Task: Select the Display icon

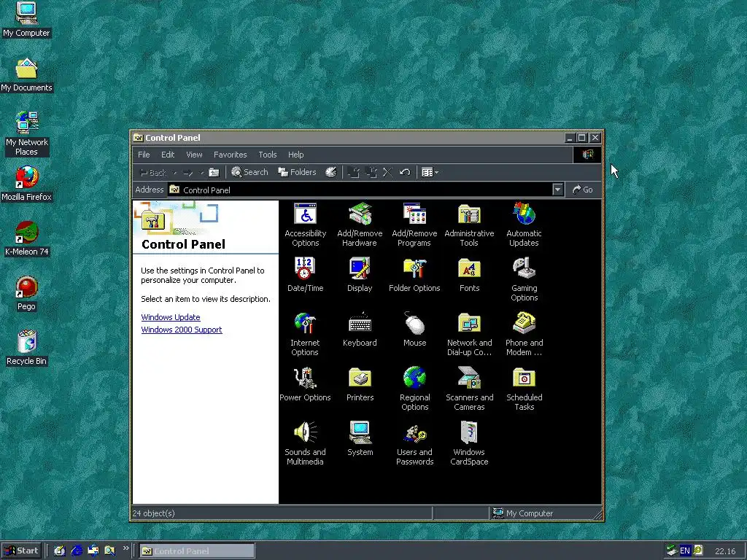Action: [x=360, y=275]
